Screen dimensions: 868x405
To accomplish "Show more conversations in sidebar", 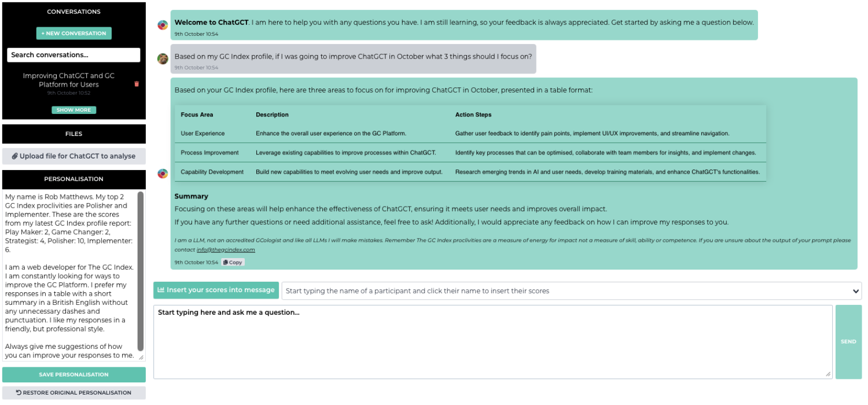I will pos(74,110).
